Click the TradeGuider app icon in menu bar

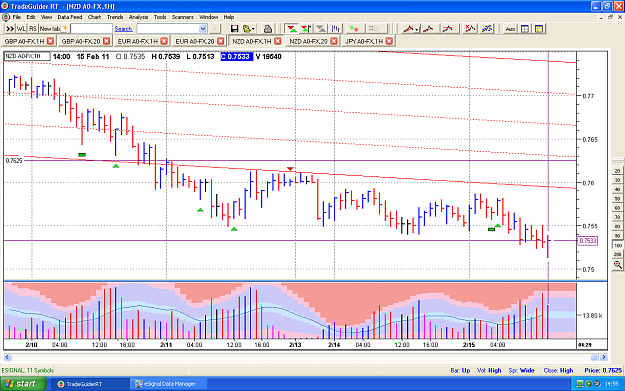(x=6, y=17)
